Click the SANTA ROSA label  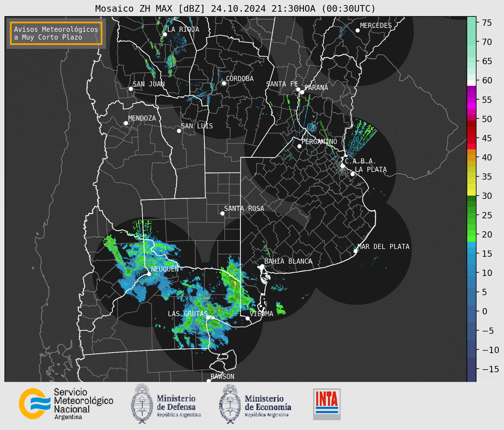coord(244,208)
